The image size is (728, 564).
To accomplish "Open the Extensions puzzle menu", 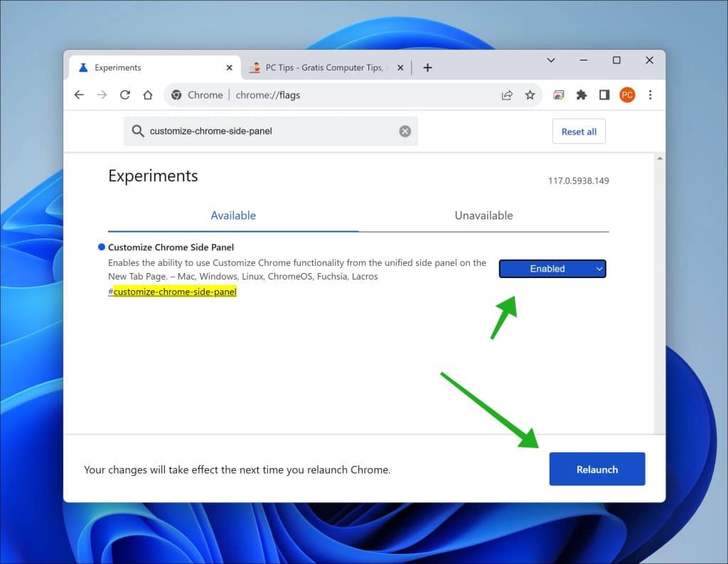I will (x=582, y=95).
